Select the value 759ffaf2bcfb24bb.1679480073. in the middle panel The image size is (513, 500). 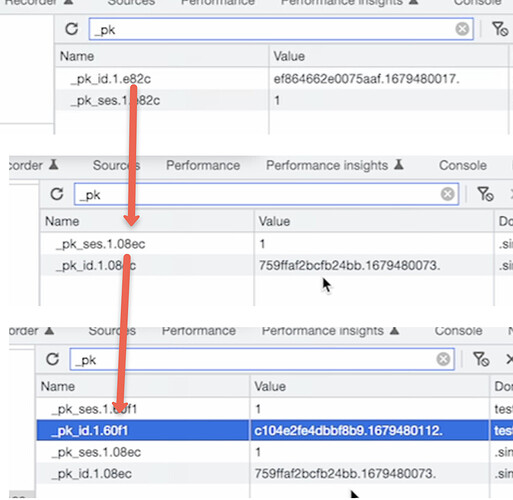(350, 266)
